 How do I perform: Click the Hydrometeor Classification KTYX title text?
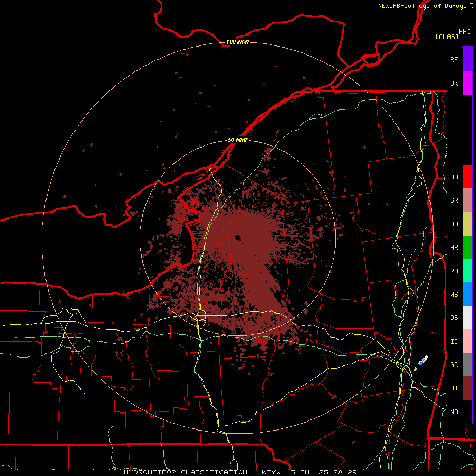(240, 472)
